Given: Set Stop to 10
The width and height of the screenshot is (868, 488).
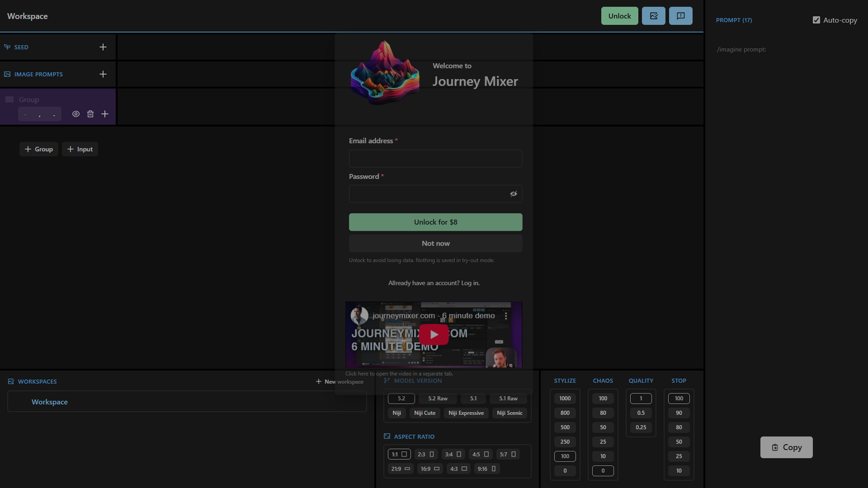Looking at the screenshot, I should pyautogui.click(x=679, y=471).
